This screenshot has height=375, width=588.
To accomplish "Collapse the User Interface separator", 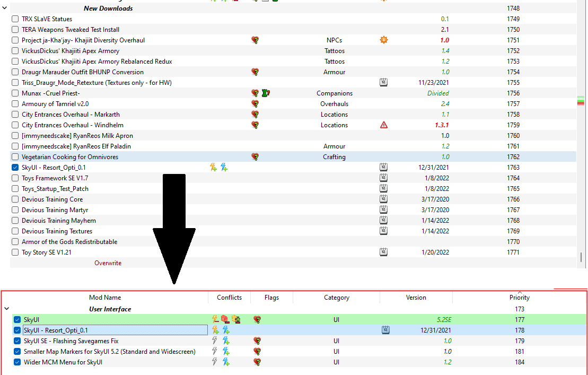I will [6, 309].
